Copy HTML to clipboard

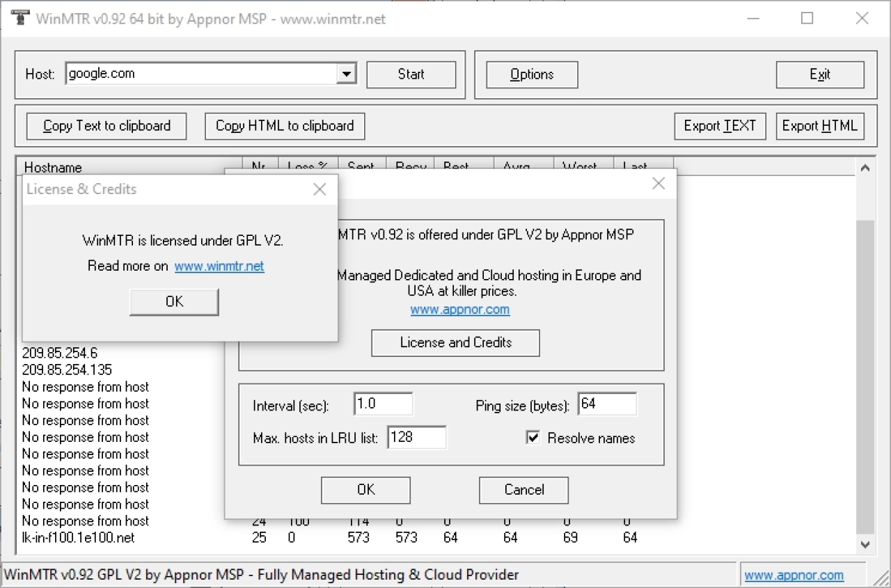coord(285,126)
